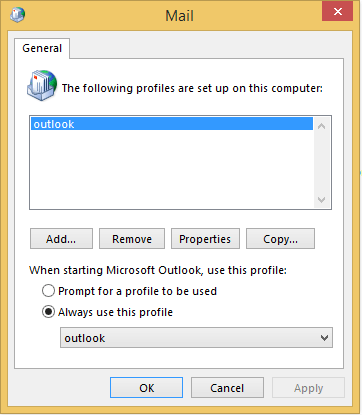Click the profile list scroll up arrow

[321, 126]
